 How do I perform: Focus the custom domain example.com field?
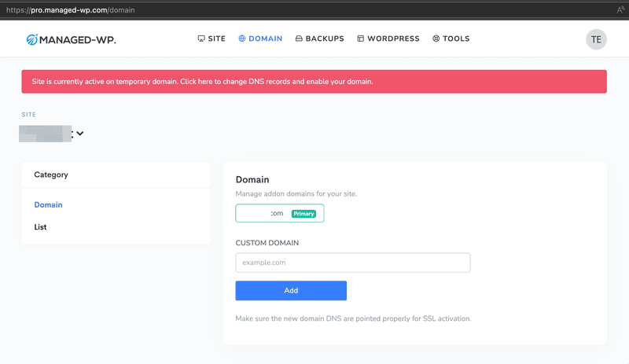tap(353, 263)
